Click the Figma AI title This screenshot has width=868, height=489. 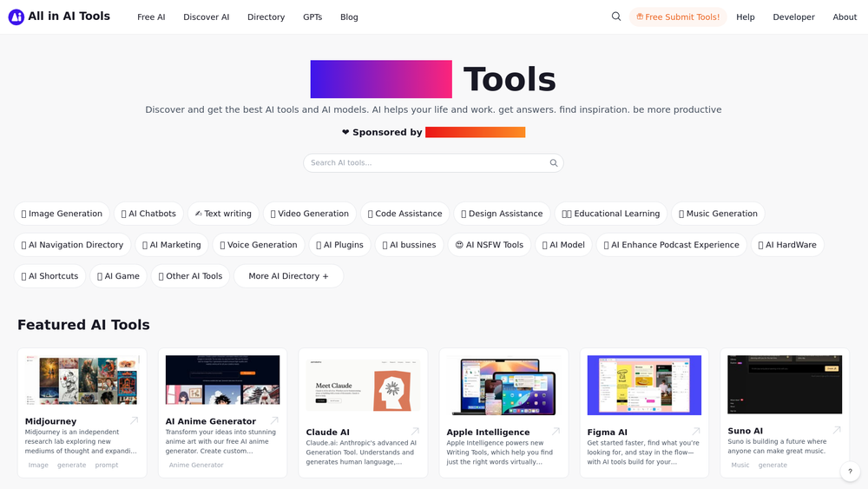coord(608,432)
